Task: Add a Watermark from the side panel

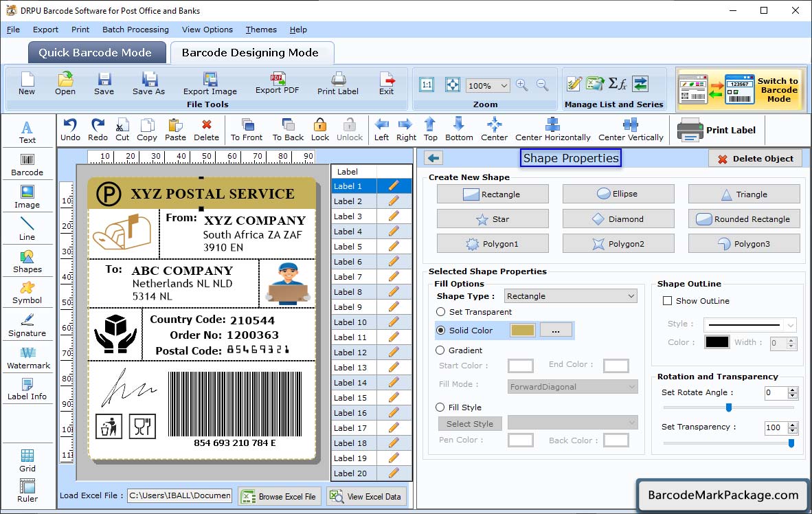Action: pos(28,358)
